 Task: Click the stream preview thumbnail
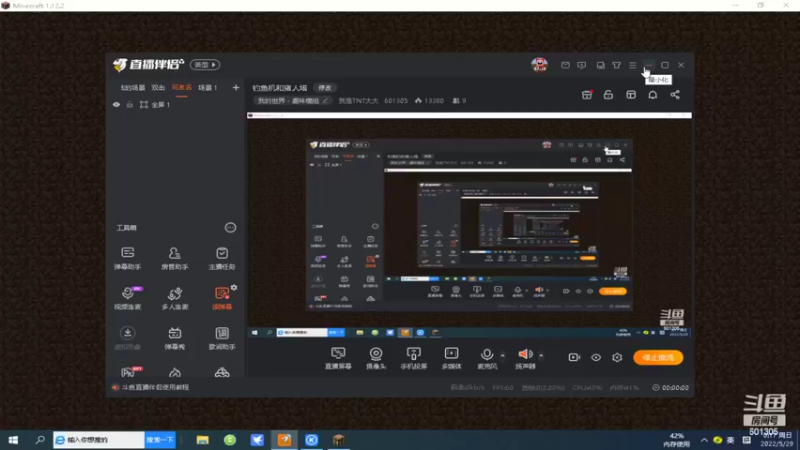click(x=469, y=226)
